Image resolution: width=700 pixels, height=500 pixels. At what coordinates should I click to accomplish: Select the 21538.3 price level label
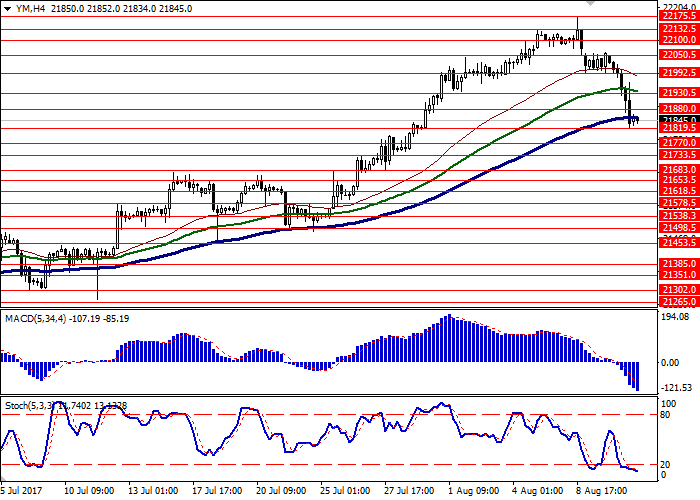tap(679, 216)
